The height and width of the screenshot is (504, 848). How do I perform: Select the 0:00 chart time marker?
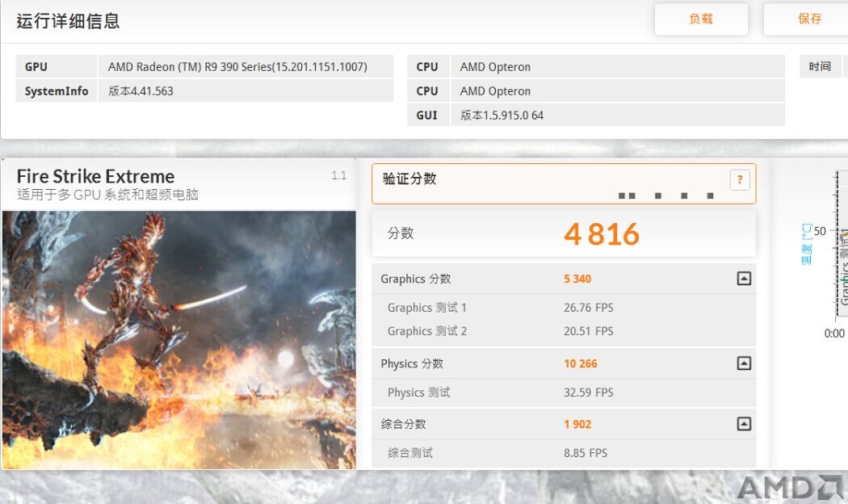[834, 334]
